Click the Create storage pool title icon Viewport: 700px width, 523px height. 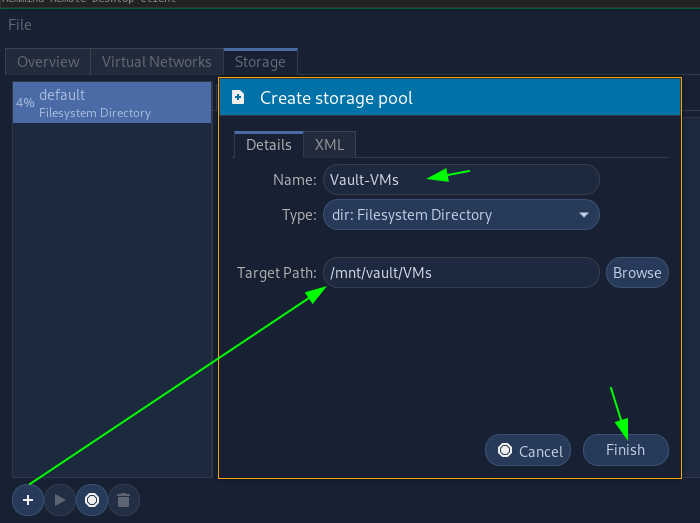click(x=238, y=98)
